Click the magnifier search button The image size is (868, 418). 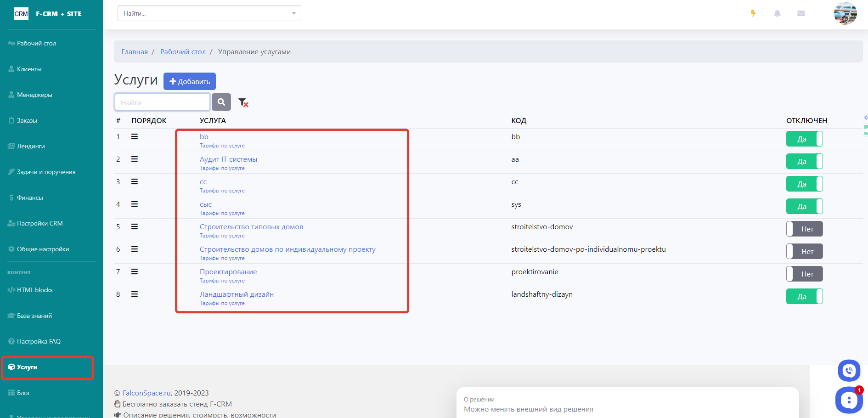point(221,102)
